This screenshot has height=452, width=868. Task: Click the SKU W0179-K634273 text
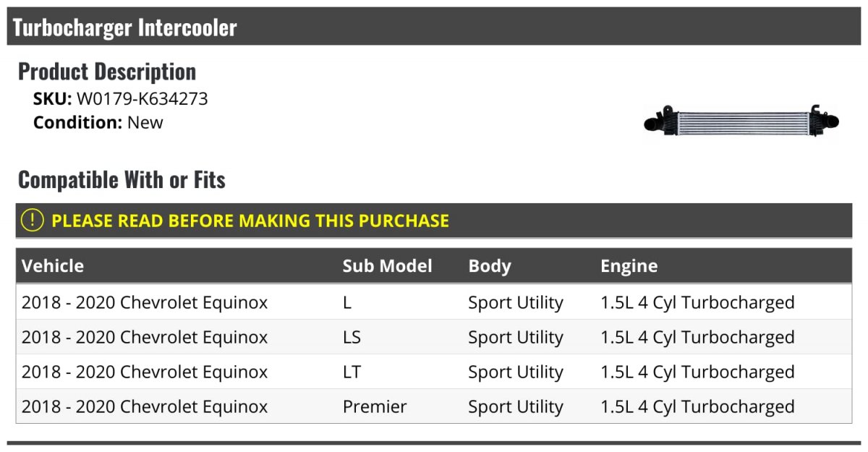pyautogui.click(x=121, y=99)
